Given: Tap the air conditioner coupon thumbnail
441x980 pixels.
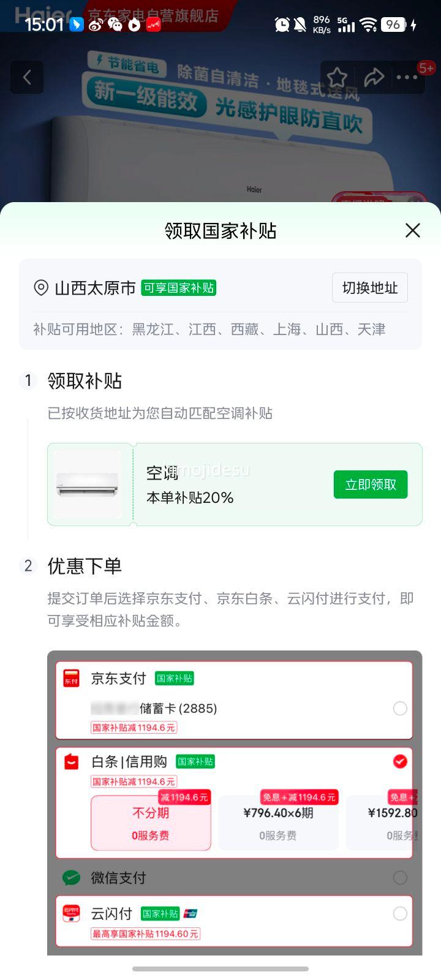Looking at the screenshot, I should click(88, 484).
